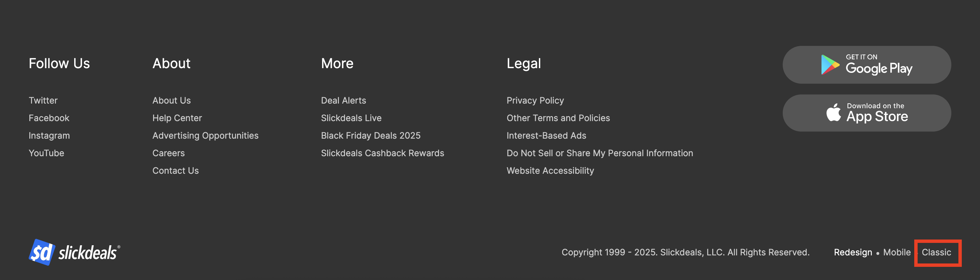Switch to the Mobile site view
The height and width of the screenshot is (280, 980).
click(x=897, y=252)
